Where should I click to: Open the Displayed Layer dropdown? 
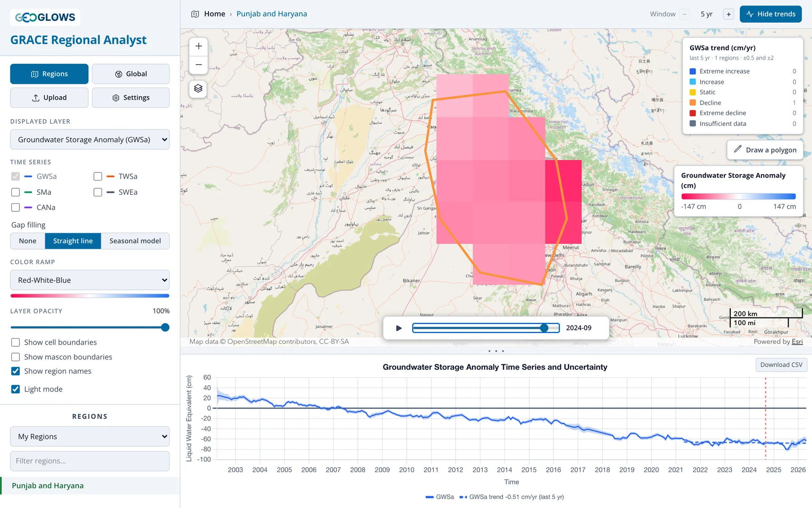[90, 140]
